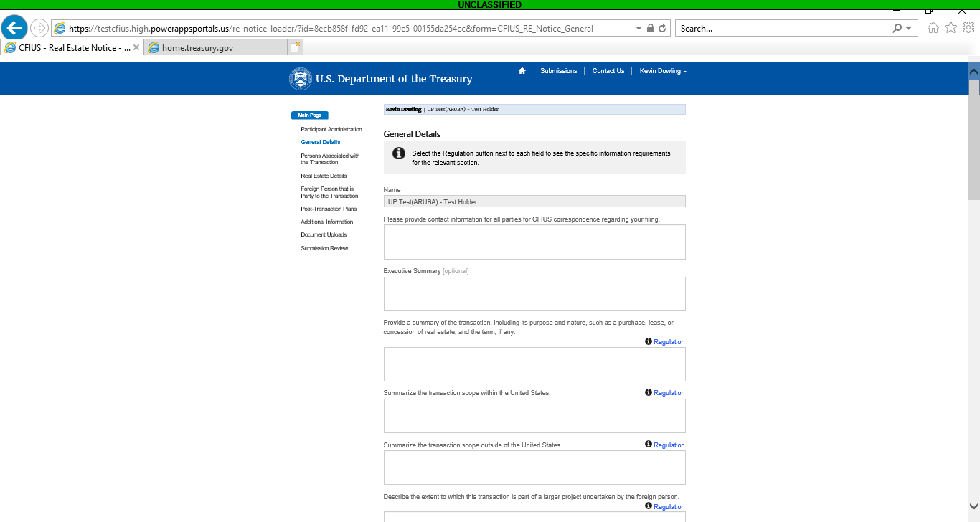The height and width of the screenshot is (522, 980).
Task: Click the Main Page button
Action: click(310, 115)
